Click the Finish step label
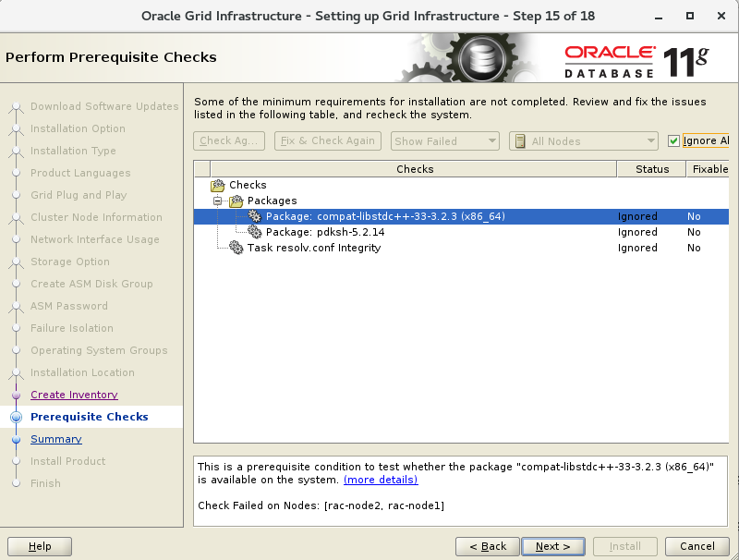The width and height of the screenshot is (739, 560). [45, 482]
